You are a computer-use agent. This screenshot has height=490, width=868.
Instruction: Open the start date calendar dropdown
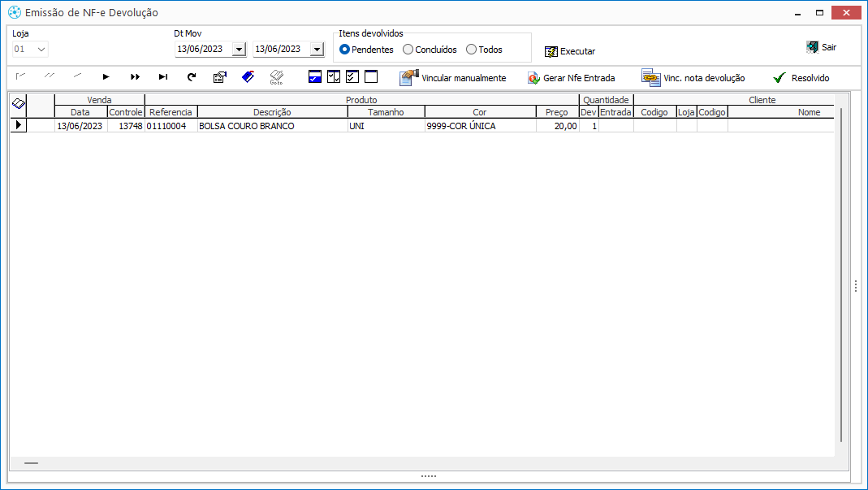point(239,50)
